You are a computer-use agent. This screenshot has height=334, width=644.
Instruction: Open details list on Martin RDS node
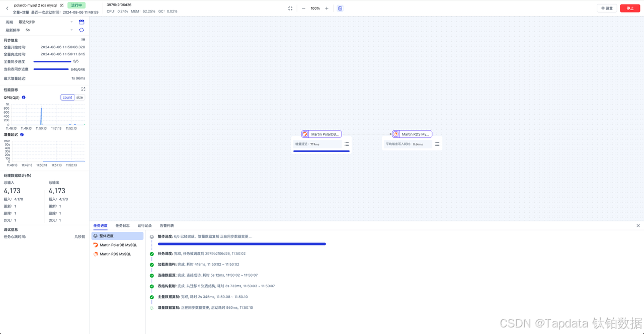pos(437,144)
